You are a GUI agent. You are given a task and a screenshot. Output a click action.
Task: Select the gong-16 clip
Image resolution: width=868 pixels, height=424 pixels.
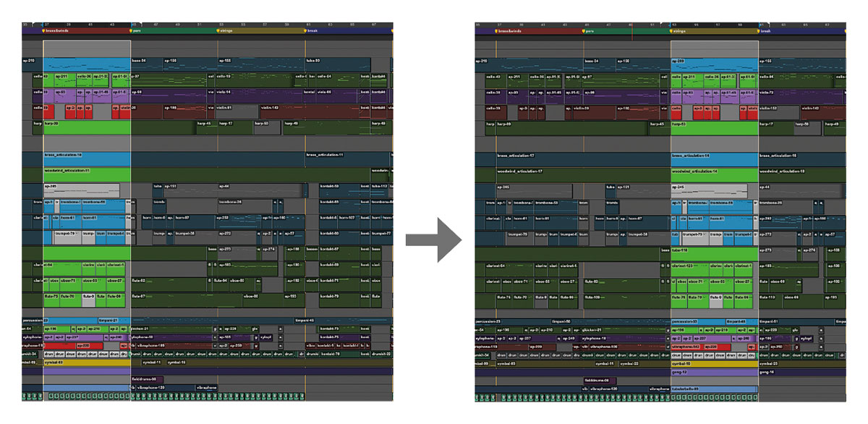801,372
